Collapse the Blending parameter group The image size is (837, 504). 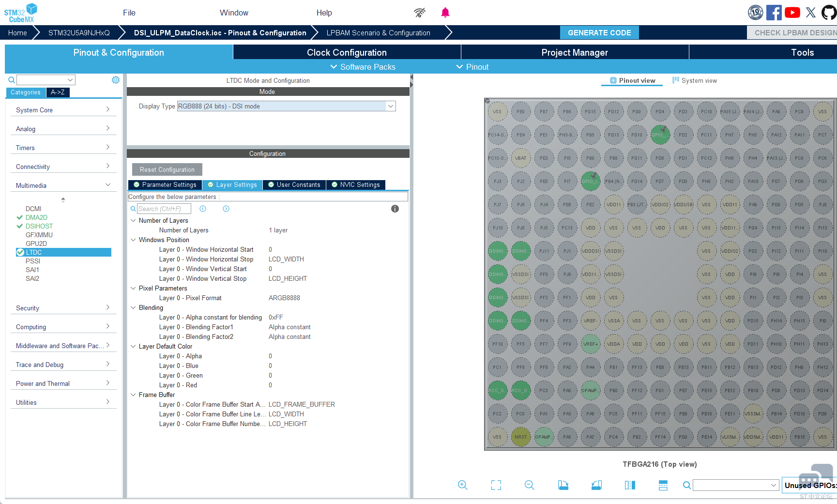[133, 307]
